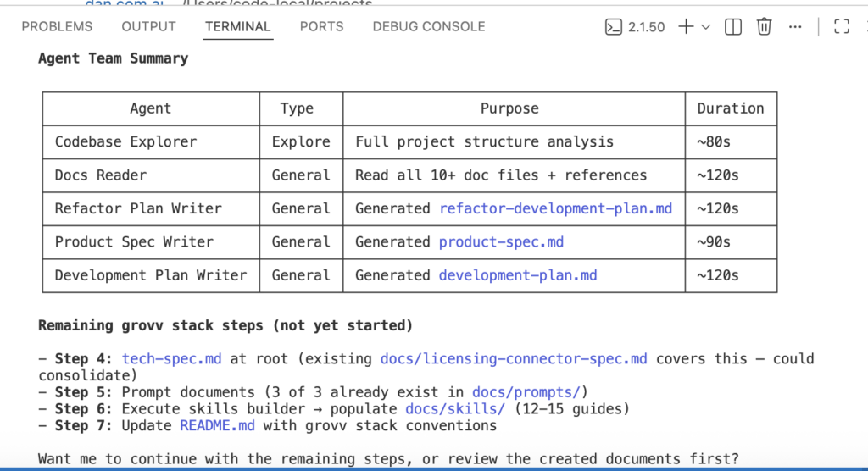Open the README.md link

tap(217, 425)
